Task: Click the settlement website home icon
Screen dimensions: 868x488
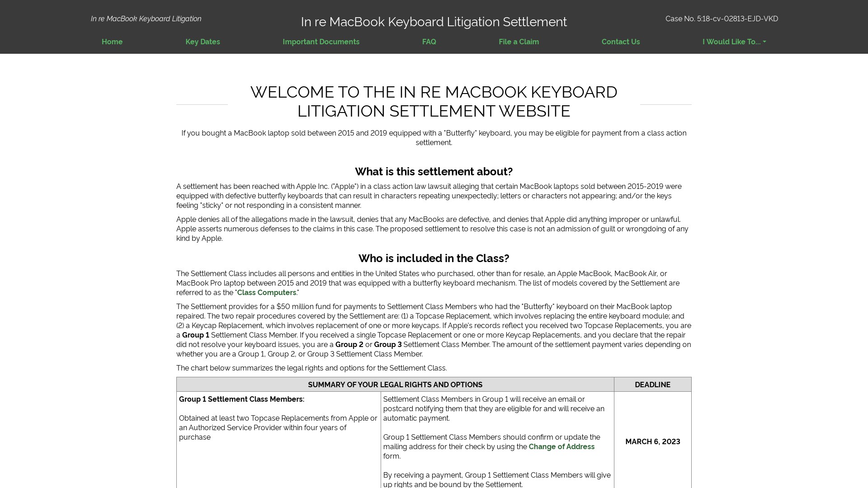Action: click(112, 42)
